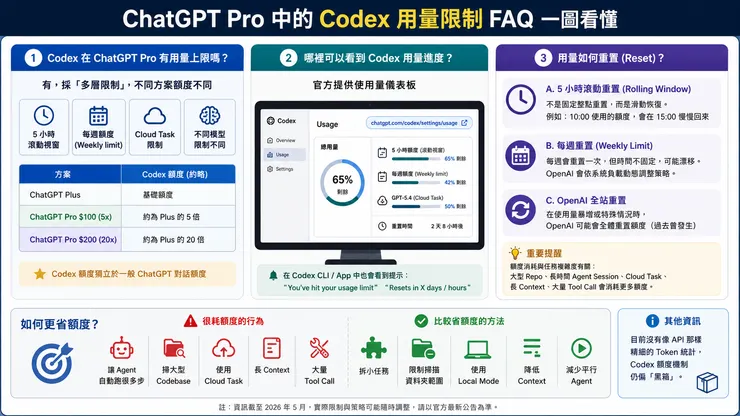Image resolution: width=740 pixels, height=416 pixels.
Task: Click the clock icon beside 重置時間 in monitor
Action: pyautogui.click(x=382, y=226)
